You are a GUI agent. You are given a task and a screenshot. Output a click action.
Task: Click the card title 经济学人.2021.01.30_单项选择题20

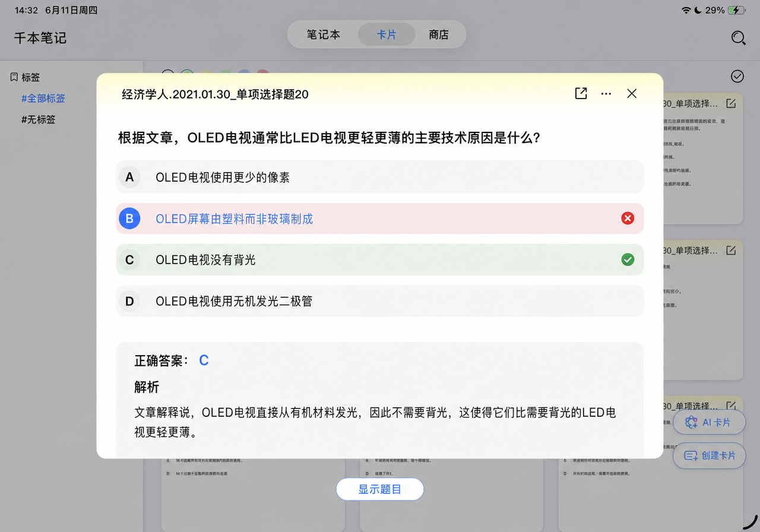tap(215, 94)
